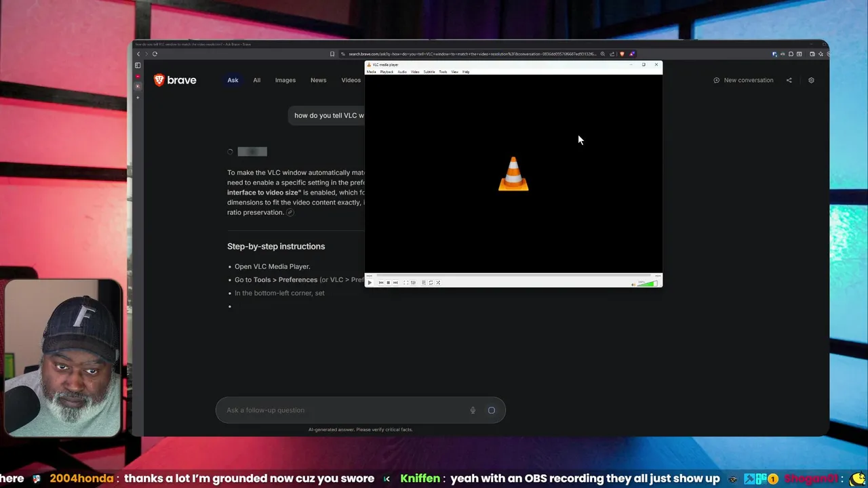
Task: Click Brave Shields lion icon
Action: tap(622, 54)
